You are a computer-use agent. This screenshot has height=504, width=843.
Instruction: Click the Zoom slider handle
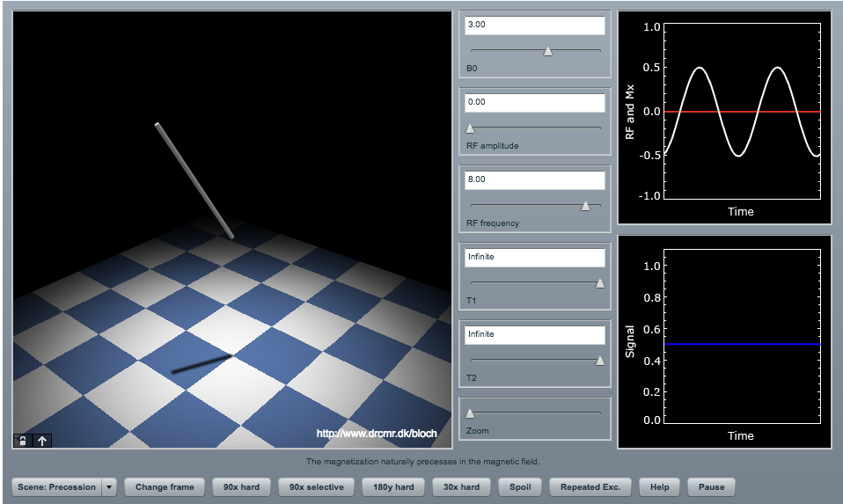470,413
